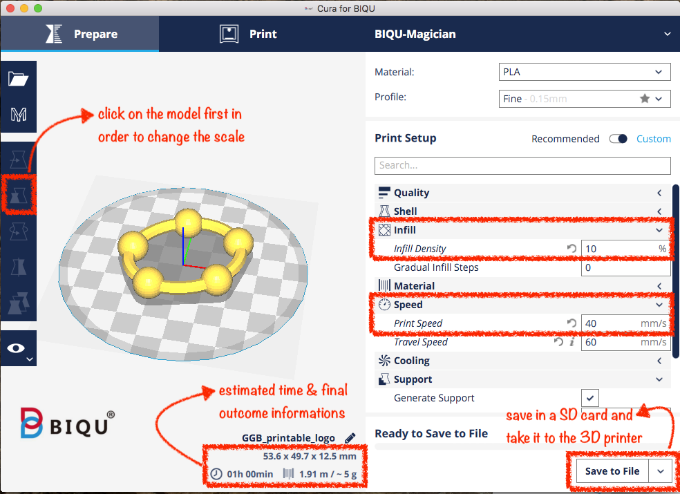Image resolution: width=680 pixels, height=494 pixels.
Task: Click the print time clock icon
Action: coord(216,474)
